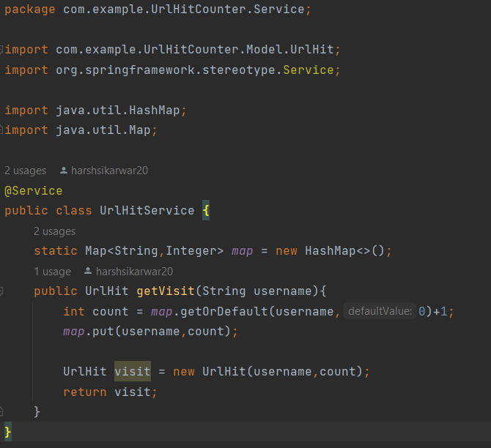Click the highlighted final closing brace
This screenshot has width=491, height=448.
click(8, 432)
